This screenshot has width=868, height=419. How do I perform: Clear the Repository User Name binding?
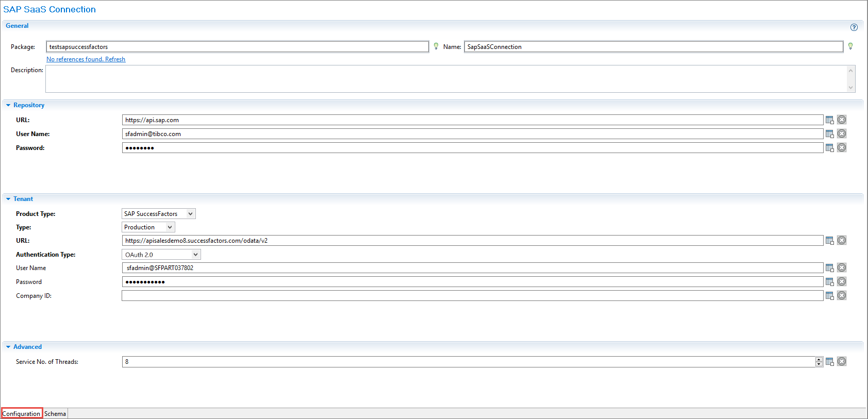coord(842,133)
